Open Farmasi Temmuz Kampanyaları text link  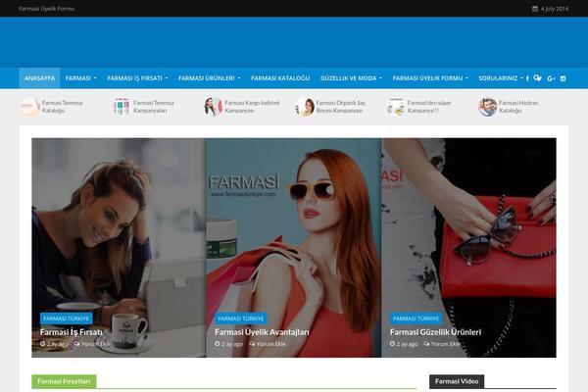(154, 107)
